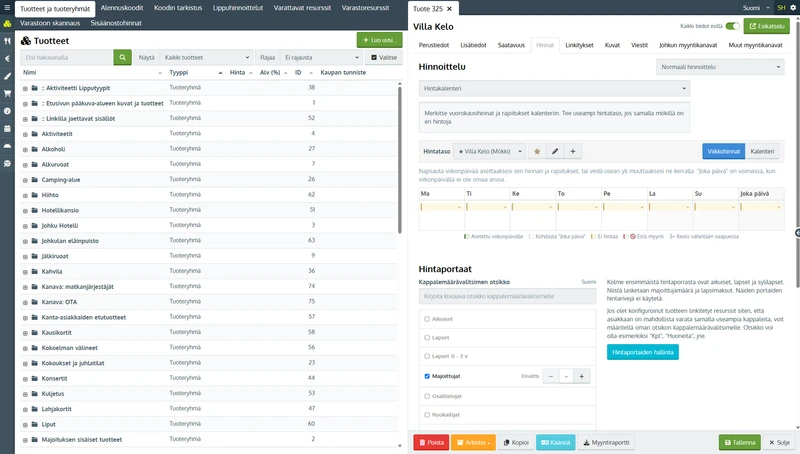Open the chat bubbles sidebar icon
800x454 pixels.
click(7, 163)
